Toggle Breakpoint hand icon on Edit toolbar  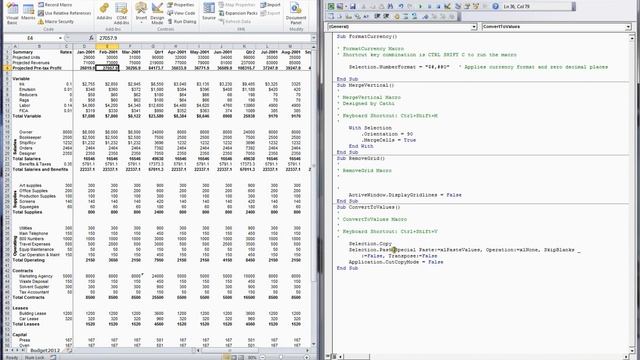397,16
